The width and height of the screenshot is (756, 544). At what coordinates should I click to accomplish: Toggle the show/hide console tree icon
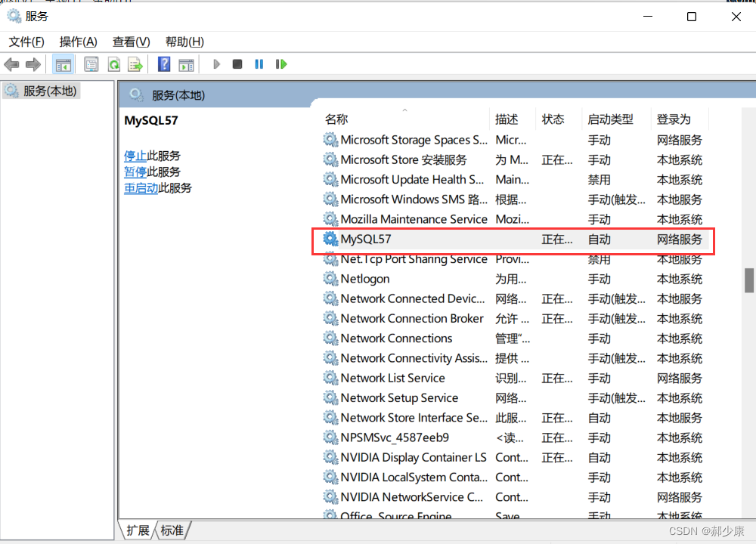click(x=64, y=64)
